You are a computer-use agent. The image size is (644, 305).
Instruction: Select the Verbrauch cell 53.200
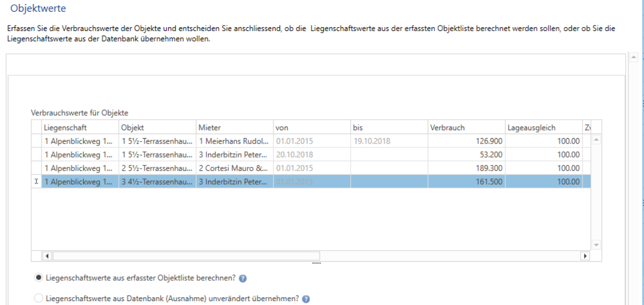tap(466, 155)
